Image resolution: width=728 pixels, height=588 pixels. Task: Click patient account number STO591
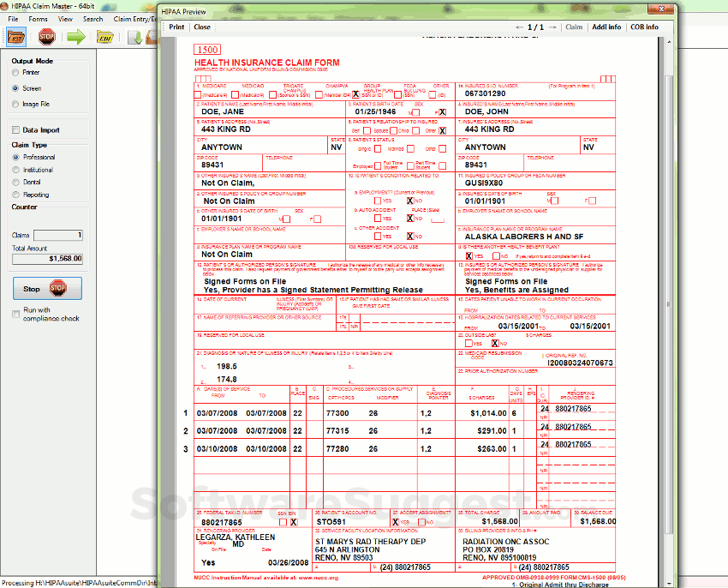click(x=331, y=522)
